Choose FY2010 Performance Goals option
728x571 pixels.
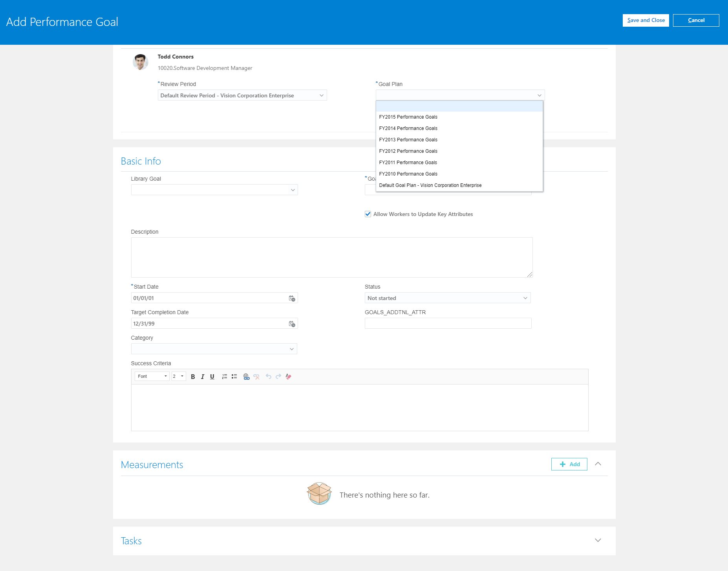[x=408, y=174]
